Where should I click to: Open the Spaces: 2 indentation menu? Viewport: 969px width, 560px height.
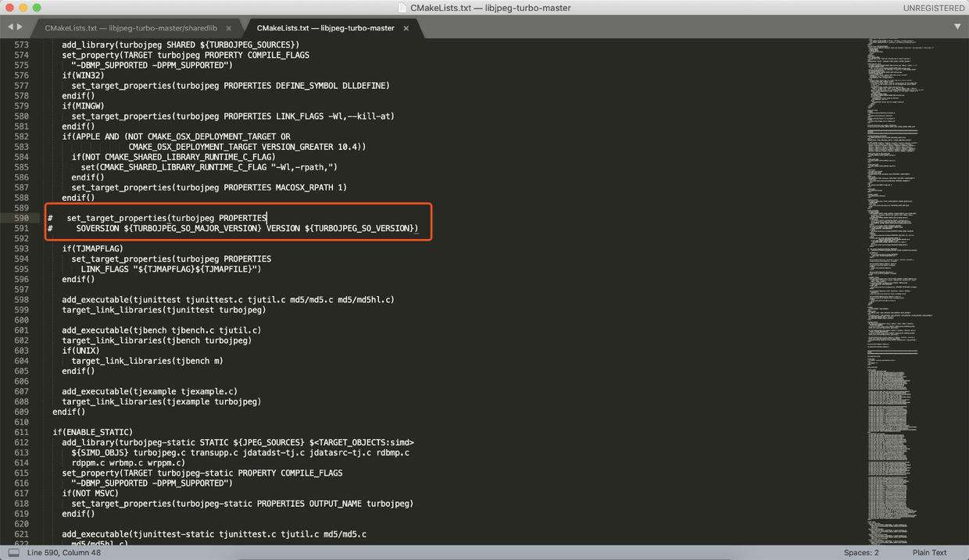click(x=860, y=553)
